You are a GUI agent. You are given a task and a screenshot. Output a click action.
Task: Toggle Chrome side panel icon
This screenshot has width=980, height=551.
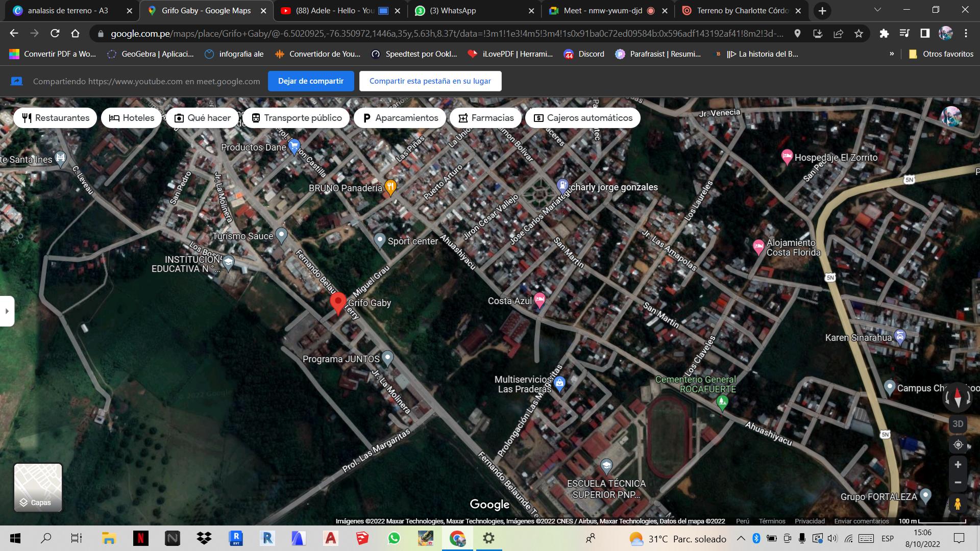point(924,34)
